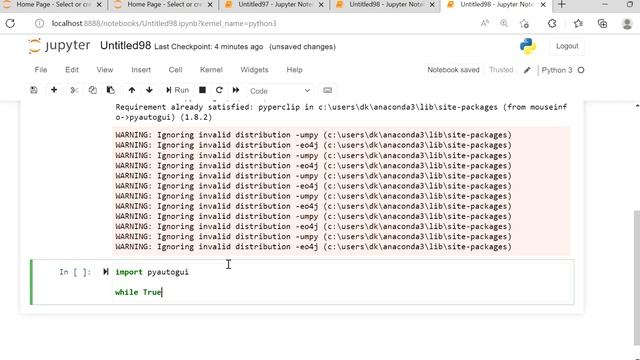Run the current cell
Screen dimensions: 640x360
[178, 90]
